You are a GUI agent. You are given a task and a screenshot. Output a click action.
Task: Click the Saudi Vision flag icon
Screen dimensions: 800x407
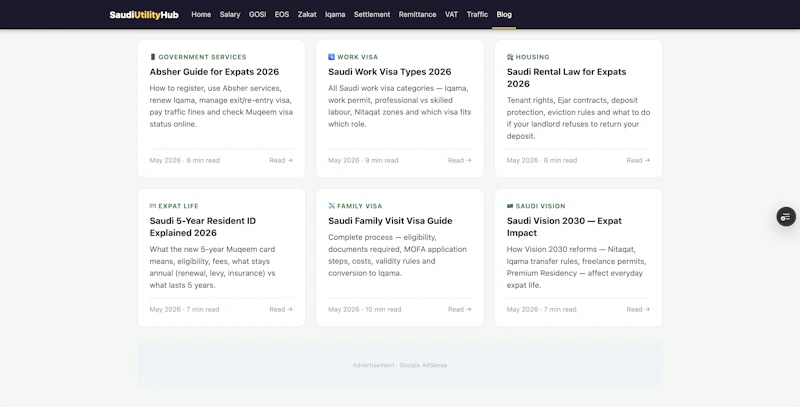click(510, 206)
